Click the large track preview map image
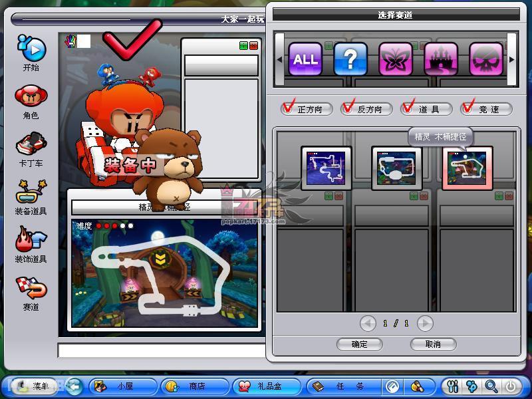The width and height of the screenshot is (532, 399). click(164, 273)
